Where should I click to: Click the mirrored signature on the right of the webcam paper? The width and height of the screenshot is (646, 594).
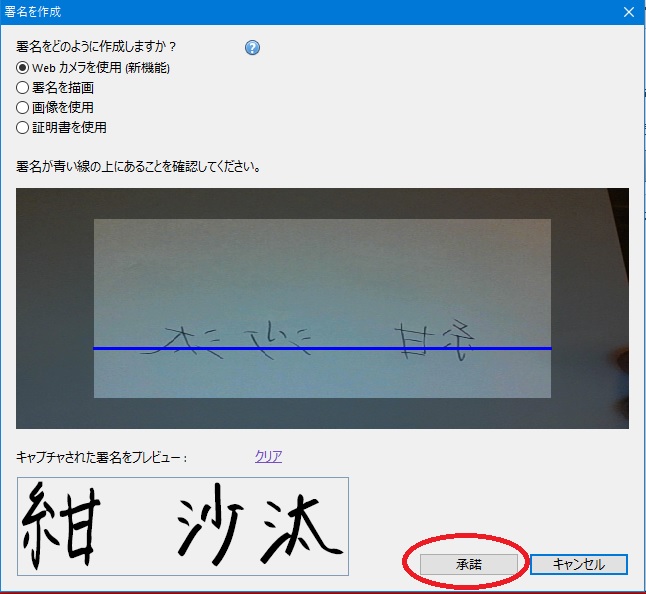coord(431,340)
